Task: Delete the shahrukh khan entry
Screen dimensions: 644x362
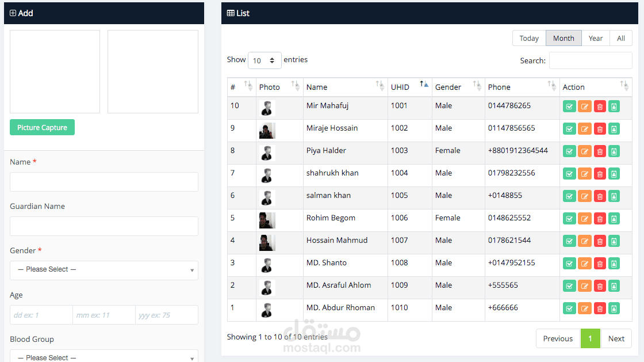Action: pos(600,174)
